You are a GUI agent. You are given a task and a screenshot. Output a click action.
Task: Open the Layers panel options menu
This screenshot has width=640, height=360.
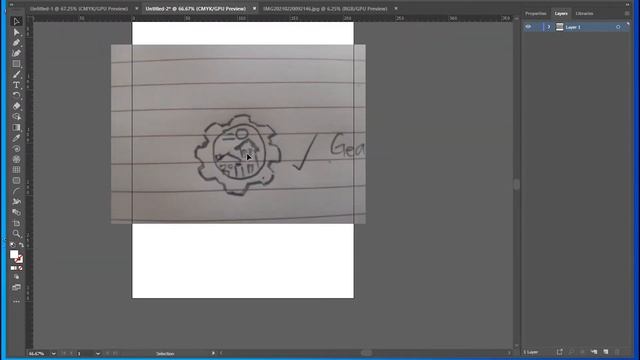(x=627, y=13)
